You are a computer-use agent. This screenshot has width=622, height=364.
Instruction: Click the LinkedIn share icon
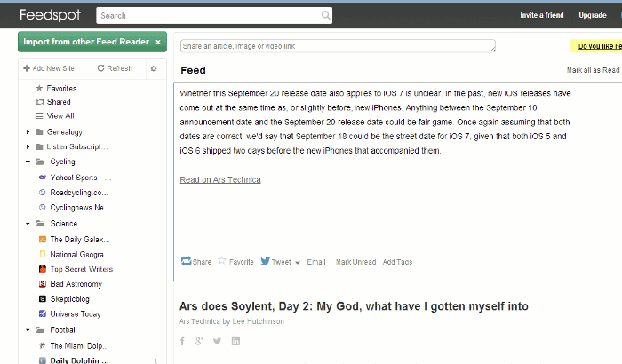tap(235, 341)
